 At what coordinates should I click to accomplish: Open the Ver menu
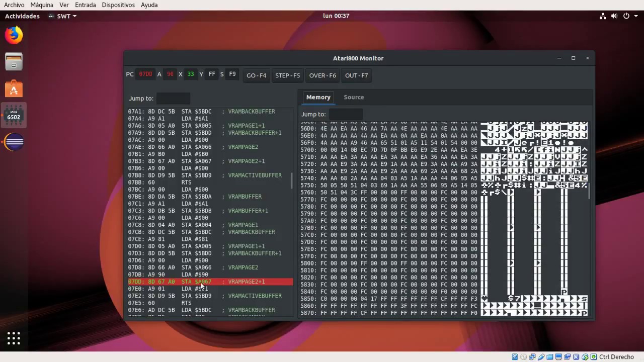64,5
